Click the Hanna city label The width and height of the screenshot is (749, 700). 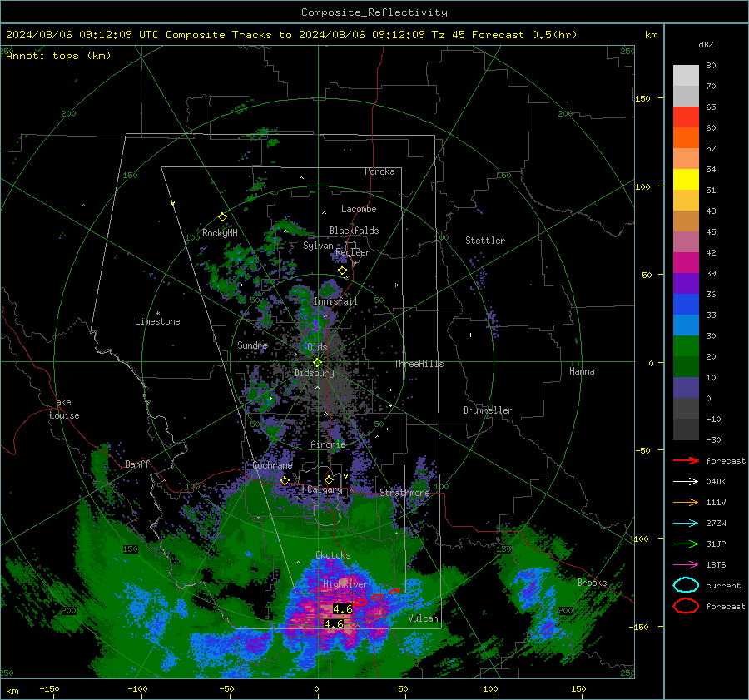click(x=582, y=371)
